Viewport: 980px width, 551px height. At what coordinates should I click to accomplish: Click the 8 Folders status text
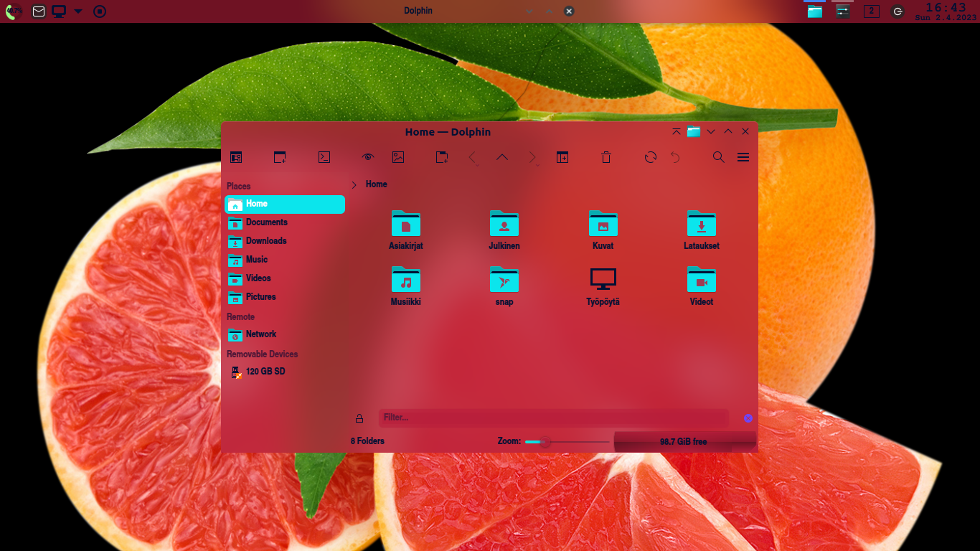tap(367, 441)
